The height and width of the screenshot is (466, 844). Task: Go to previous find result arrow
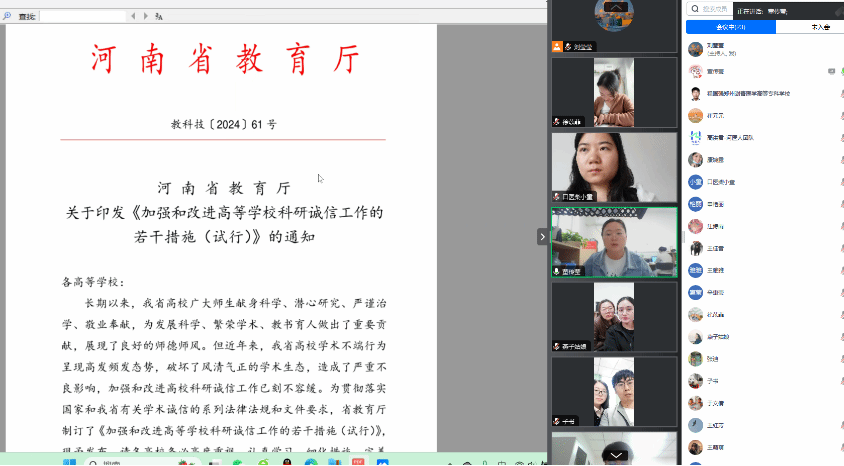point(133,16)
